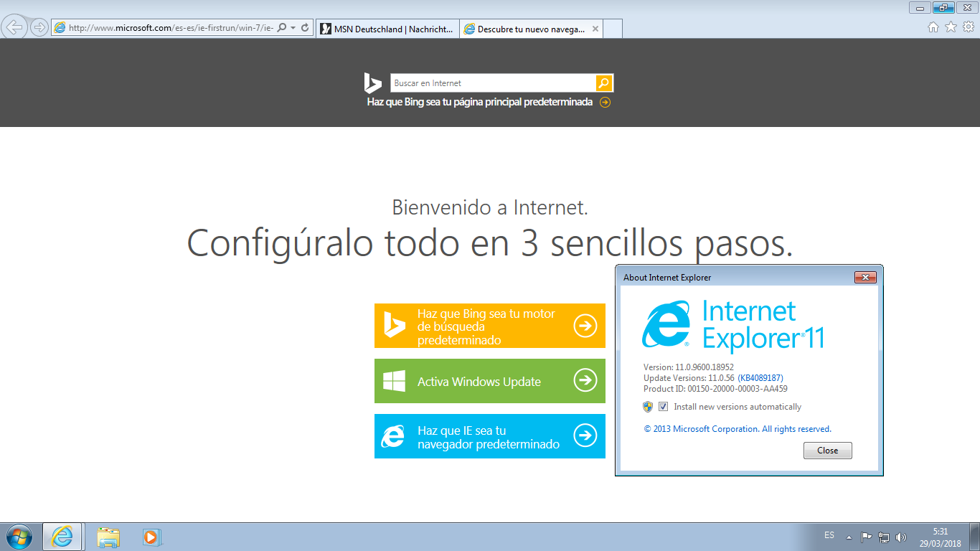This screenshot has width=980, height=551.
Task: Click the Close button in About dialog
Action: pos(827,451)
